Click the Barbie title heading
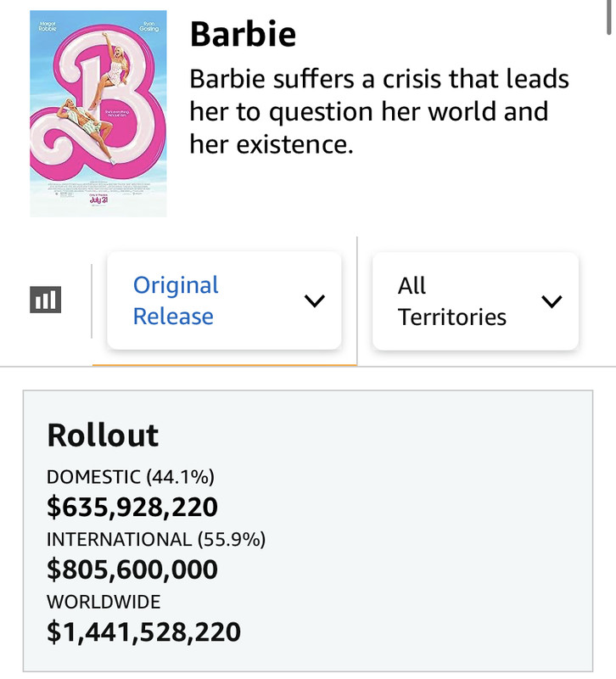 [243, 34]
